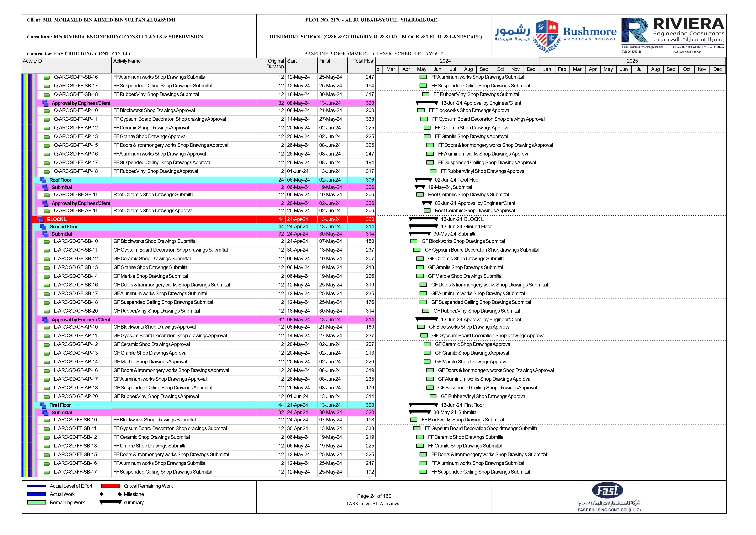Screen dimensions: 756x535
Task: Click the activity icon beside L-ARC-SD-FF-SB-17
Action: 47,472
